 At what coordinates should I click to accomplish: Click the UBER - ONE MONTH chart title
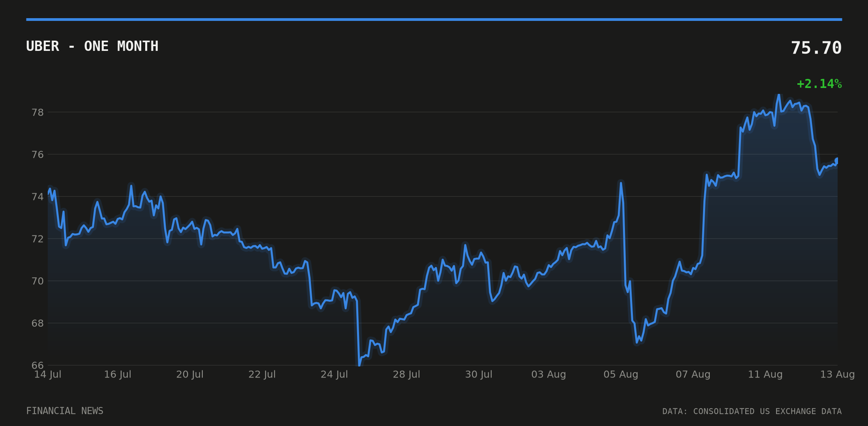(92, 46)
